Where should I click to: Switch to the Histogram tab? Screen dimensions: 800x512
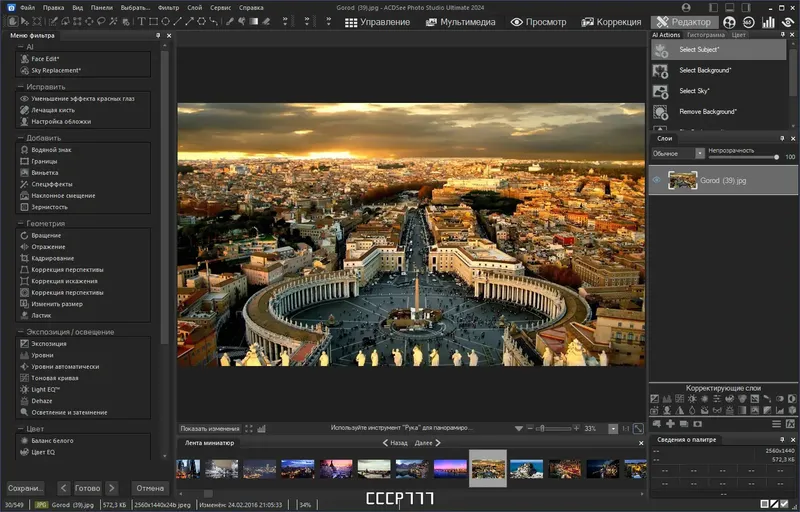704,35
